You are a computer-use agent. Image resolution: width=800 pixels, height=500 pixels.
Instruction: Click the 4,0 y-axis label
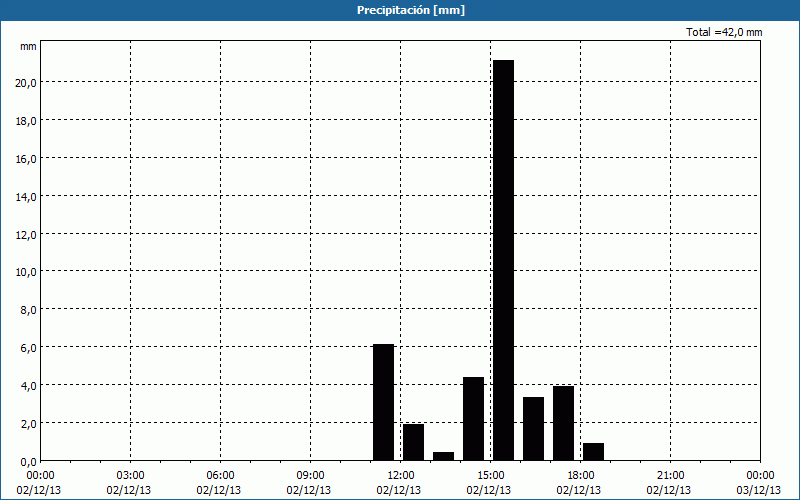[28, 386]
